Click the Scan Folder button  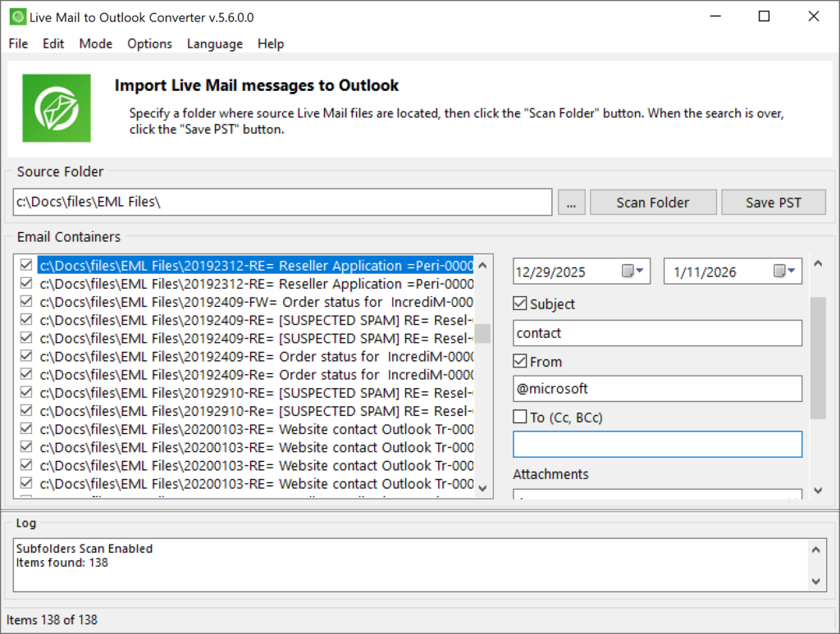(653, 203)
